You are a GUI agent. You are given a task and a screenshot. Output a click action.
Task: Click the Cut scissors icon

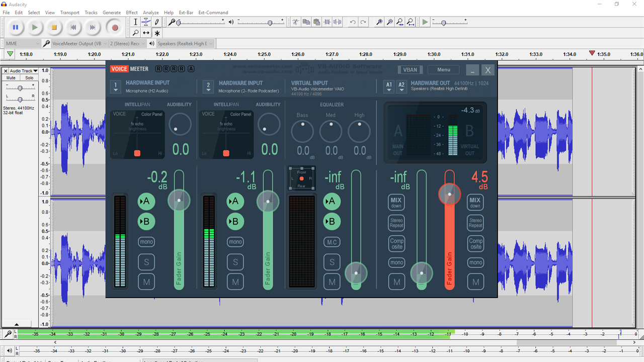click(295, 22)
